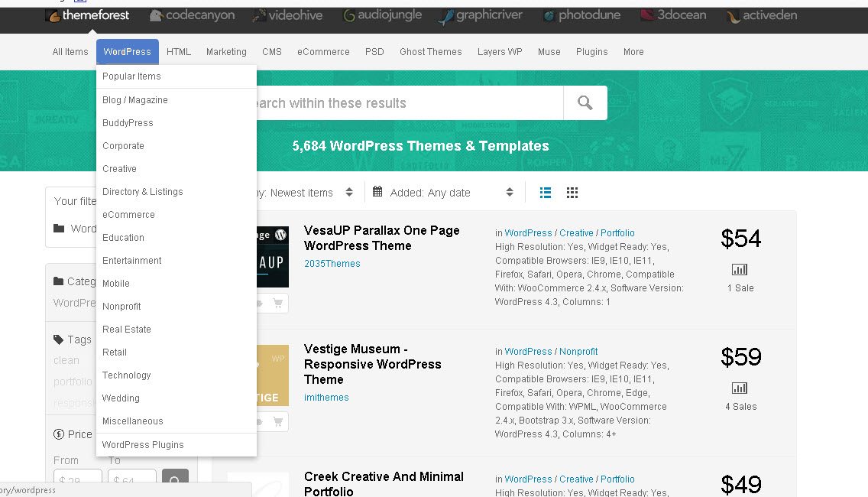Open the eCommerce tab in navigation bar

323,51
